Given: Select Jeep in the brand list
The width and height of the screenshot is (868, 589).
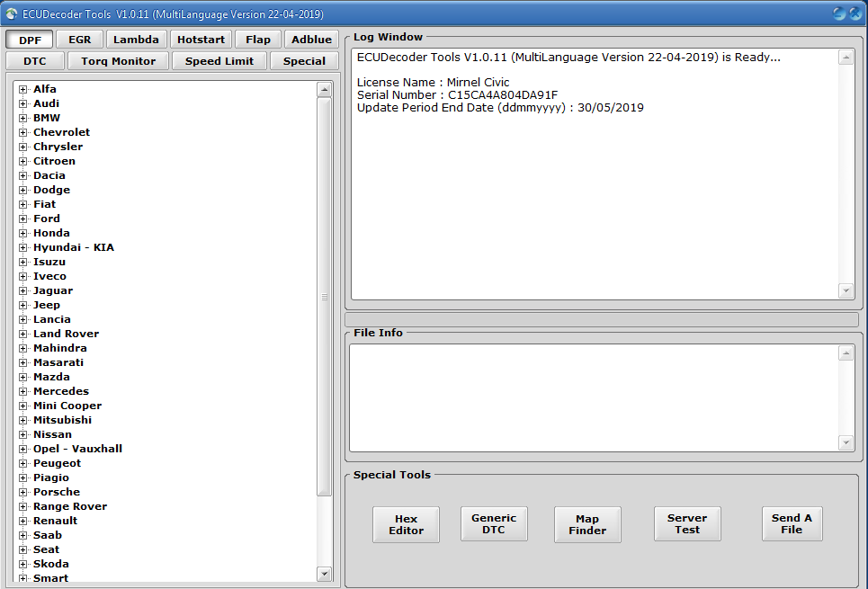Looking at the screenshot, I should click(47, 305).
